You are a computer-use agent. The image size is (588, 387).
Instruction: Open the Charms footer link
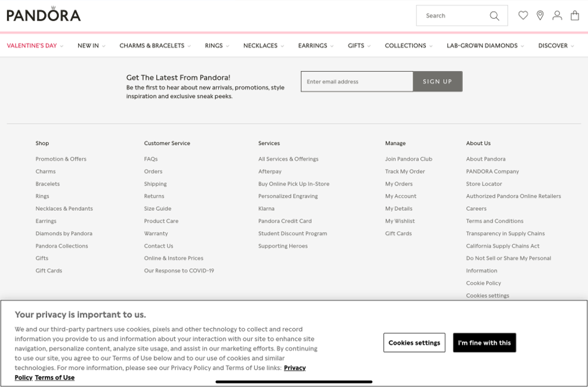pos(45,171)
